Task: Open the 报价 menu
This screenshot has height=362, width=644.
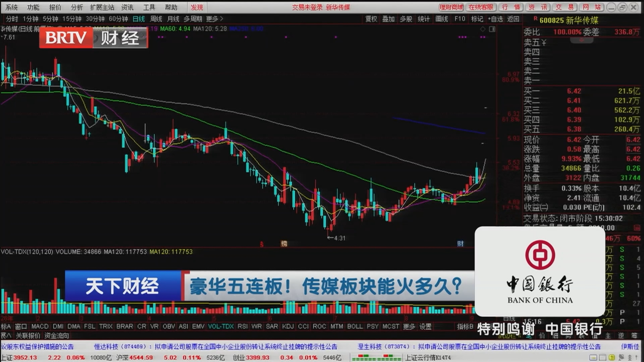Action: [x=55, y=7]
